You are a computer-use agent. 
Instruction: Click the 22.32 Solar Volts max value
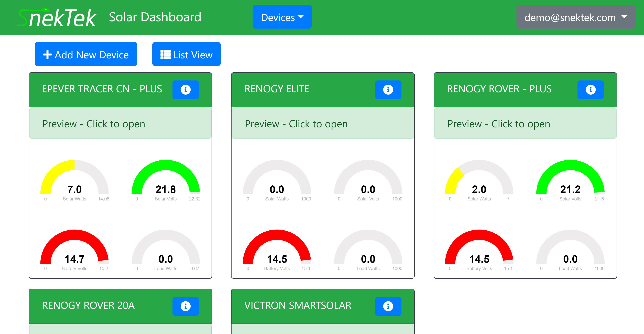[x=195, y=199]
